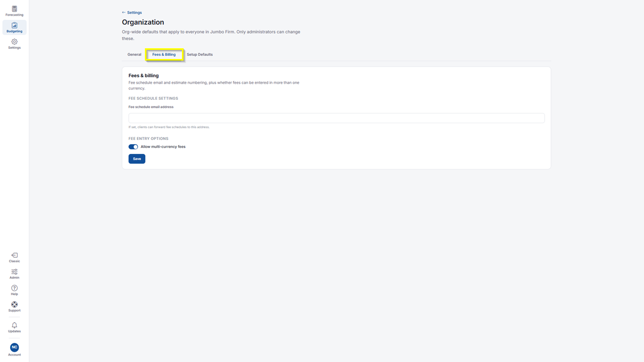Click the Save button
644x362 pixels.
tap(137, 159)
